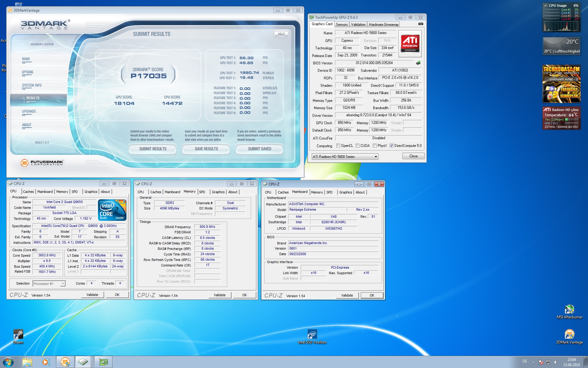The width and height of the screenshot is (588, 368).
Task: Click the GPU-Z camera screenshot icon
Action: pyautogui.click(x=420, y=24)
